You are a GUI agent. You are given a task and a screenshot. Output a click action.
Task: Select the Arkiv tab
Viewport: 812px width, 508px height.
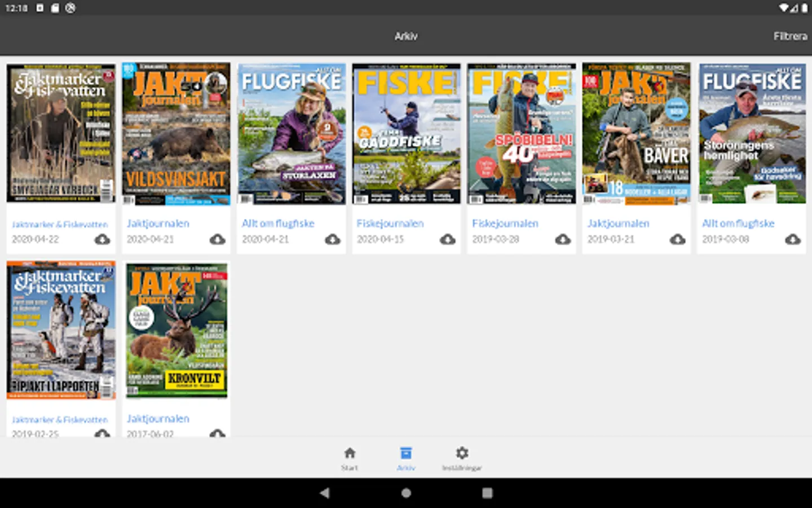406,458
